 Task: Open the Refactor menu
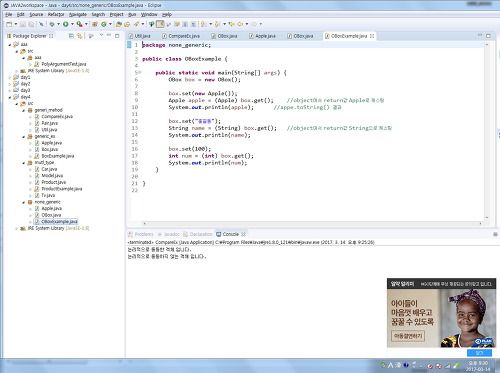[x=56, y=15]
